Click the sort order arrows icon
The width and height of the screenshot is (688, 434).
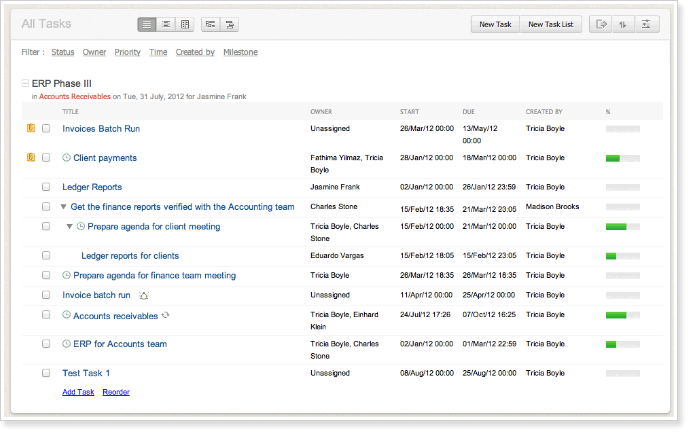tap(623, 24)
